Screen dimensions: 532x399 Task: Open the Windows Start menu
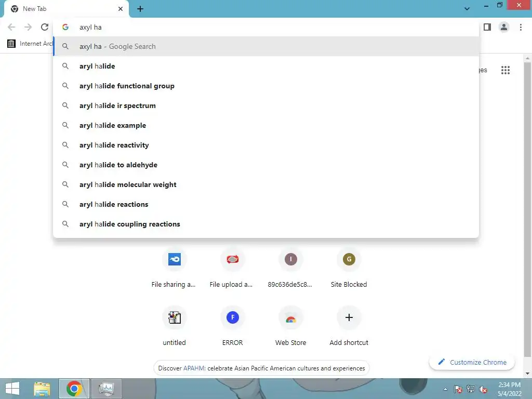coord(12,389)
